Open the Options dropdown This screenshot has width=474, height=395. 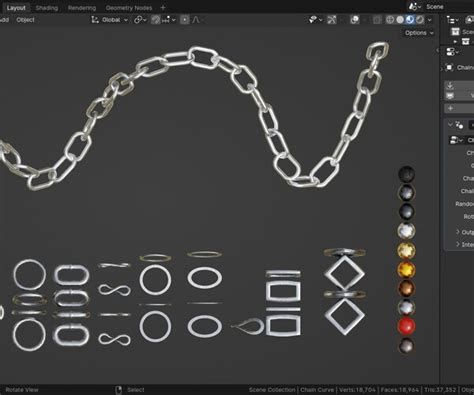[419, 33]
